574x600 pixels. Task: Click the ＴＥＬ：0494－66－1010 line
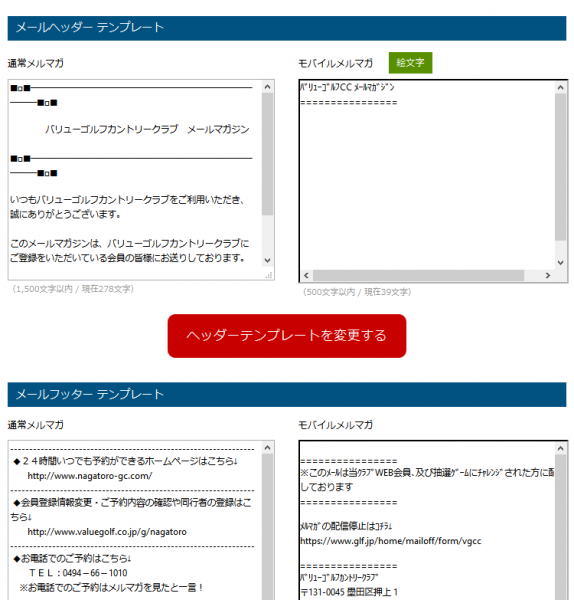point(78,573)
